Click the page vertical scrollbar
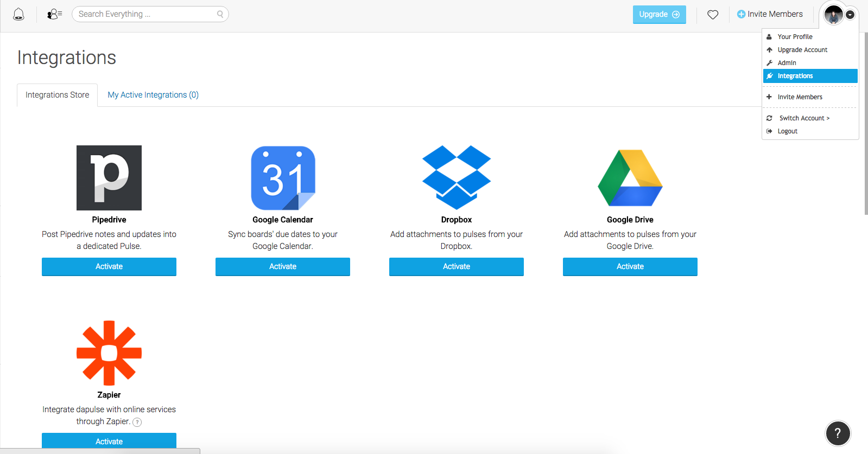The width and height of the screenshot is (868, 454). (x=866, y=124)
